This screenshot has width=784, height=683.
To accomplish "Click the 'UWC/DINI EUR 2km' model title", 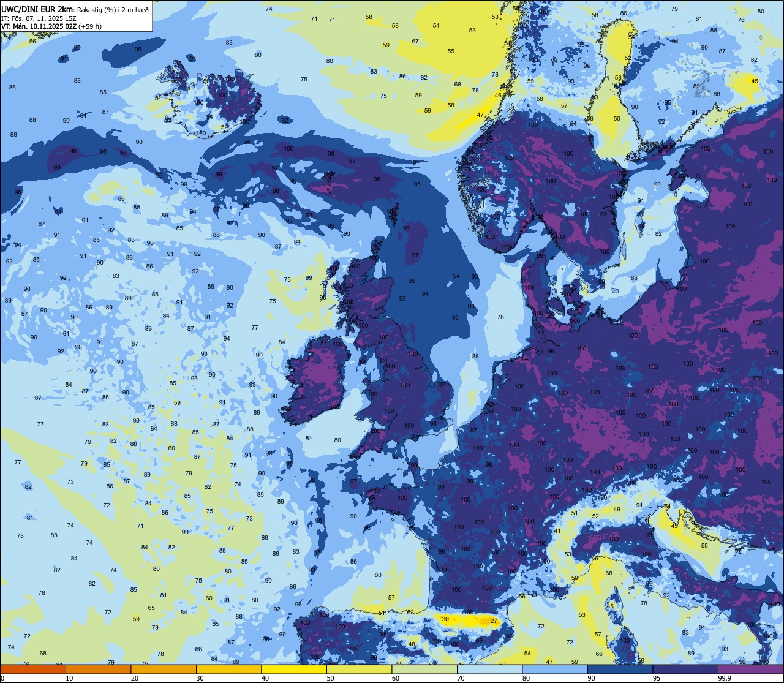I will (36, 9).
